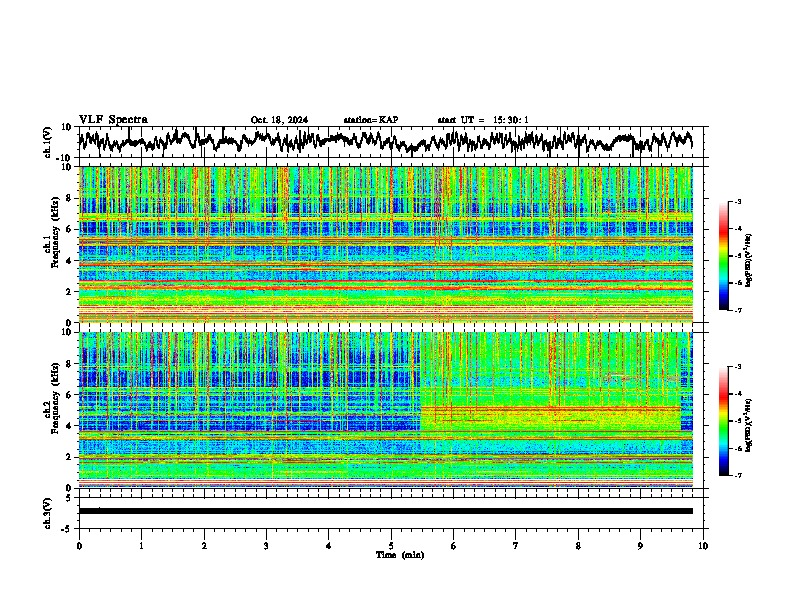Click the thick black ch.3 voltage trace

click(386, 511)
